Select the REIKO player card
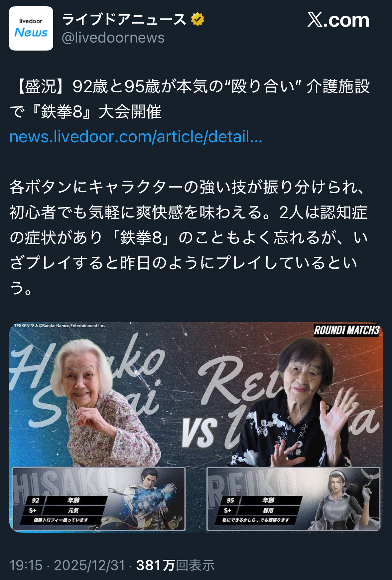 click(294, 499)
